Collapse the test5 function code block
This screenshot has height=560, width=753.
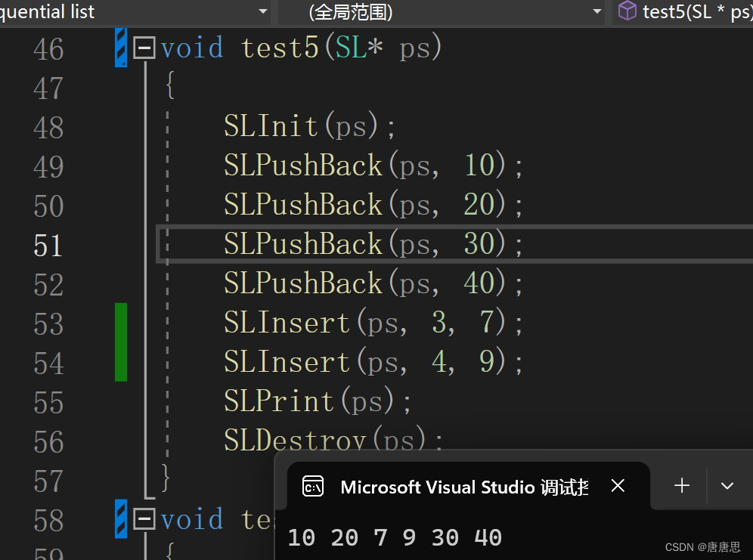click(x=144, y=49)
